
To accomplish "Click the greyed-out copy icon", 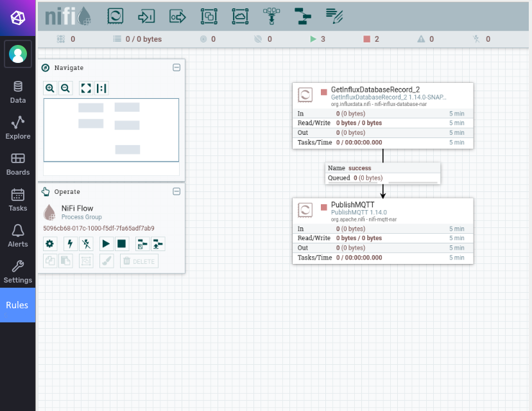I will pos(50,261).
